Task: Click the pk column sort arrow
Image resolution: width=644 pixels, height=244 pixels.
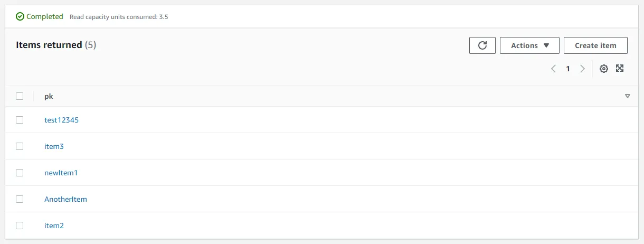Action: [628, 96]
